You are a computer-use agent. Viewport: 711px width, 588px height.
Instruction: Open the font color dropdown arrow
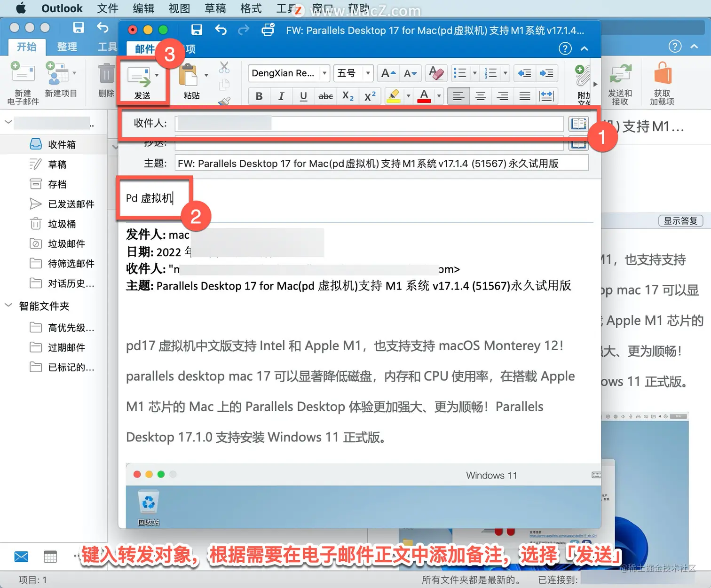tap(439, 96)
